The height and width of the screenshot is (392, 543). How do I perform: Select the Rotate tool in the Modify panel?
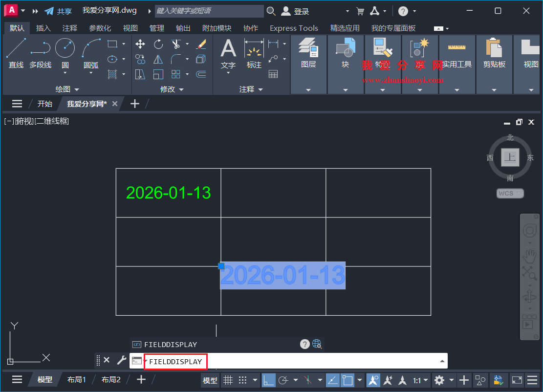coord(158,44)
